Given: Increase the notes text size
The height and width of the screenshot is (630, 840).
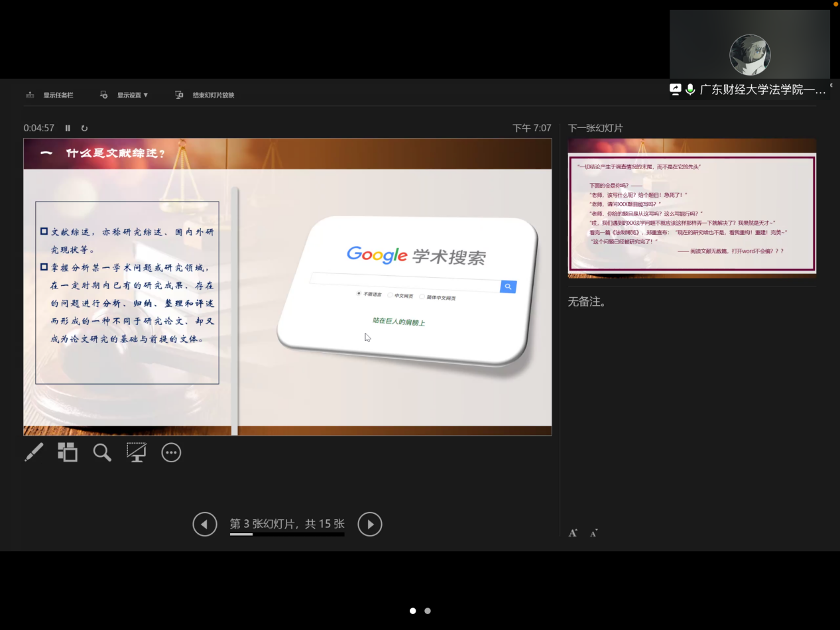Looking at the screenshot, I should point(573,533).
